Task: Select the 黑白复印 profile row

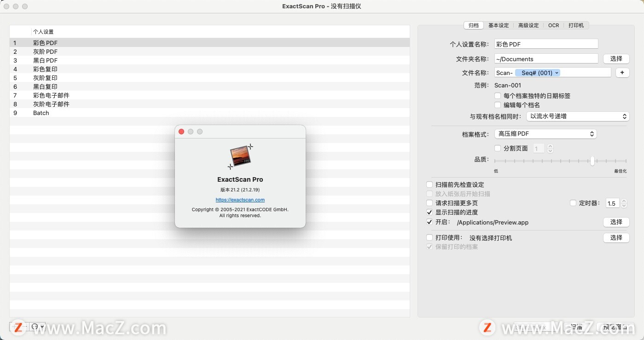Action: tap(209, 86)
